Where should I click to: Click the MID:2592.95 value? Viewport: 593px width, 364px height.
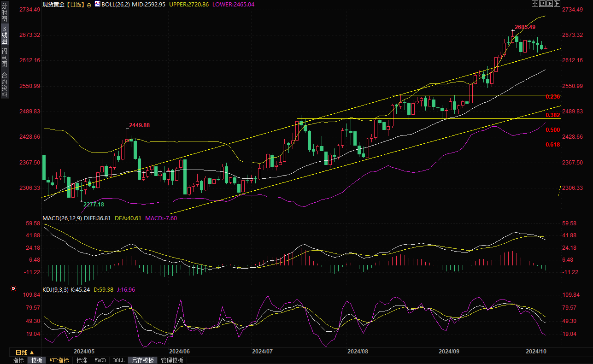[x=149, y=4]
